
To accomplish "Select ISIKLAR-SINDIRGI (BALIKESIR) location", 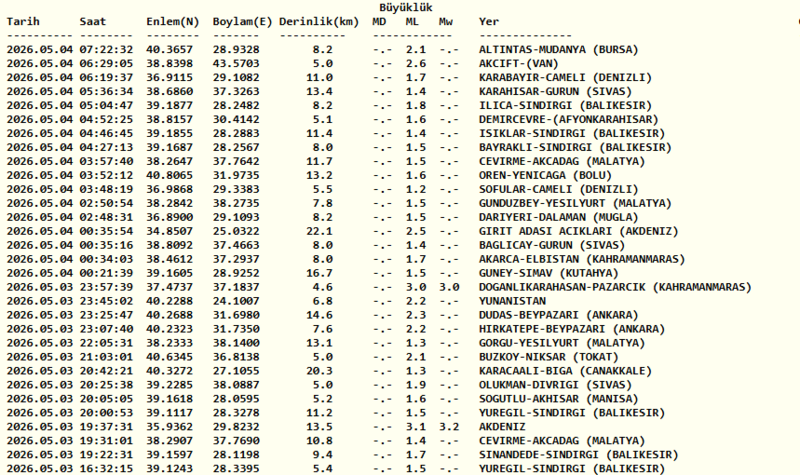I will point(572,134).
